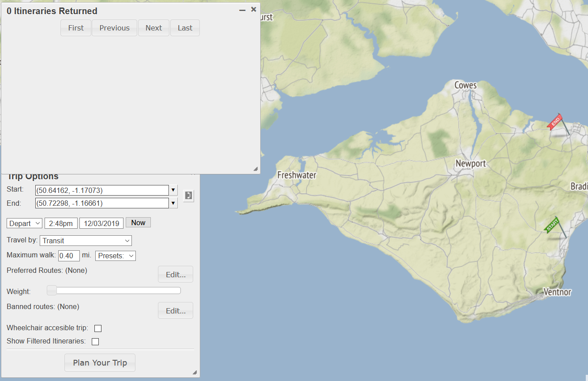
Task: Edit Preferred Routes
Action: click(x=176, y=275)
